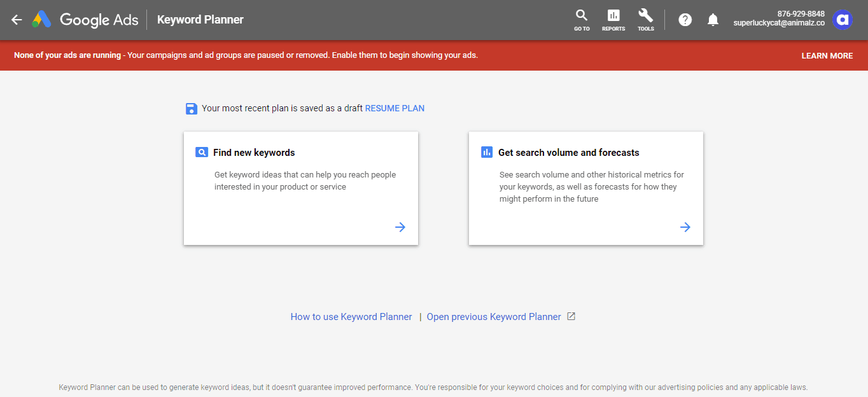Open the Google Ads logo home

(x=85, y=20)
